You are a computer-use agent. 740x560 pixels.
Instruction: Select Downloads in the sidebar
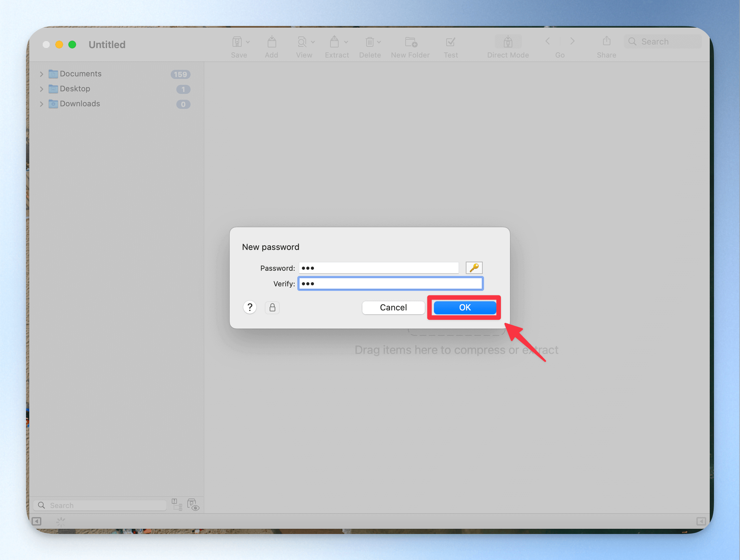click(80, 104)
